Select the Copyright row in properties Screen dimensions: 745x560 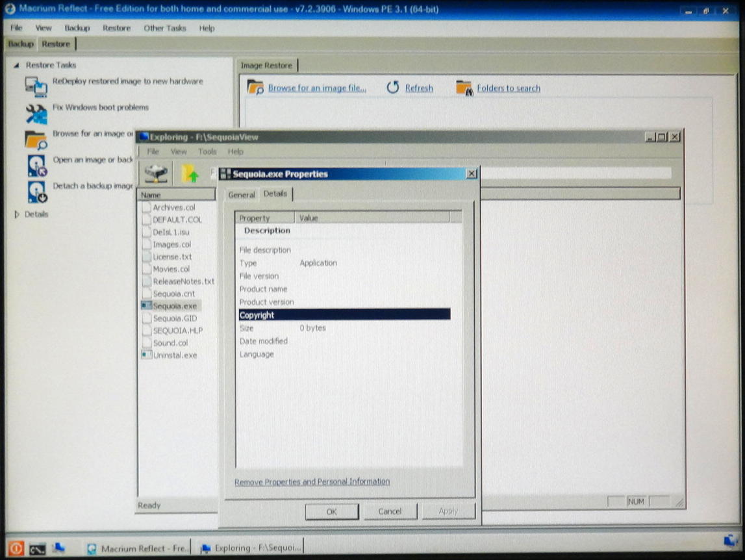(344, 314)
